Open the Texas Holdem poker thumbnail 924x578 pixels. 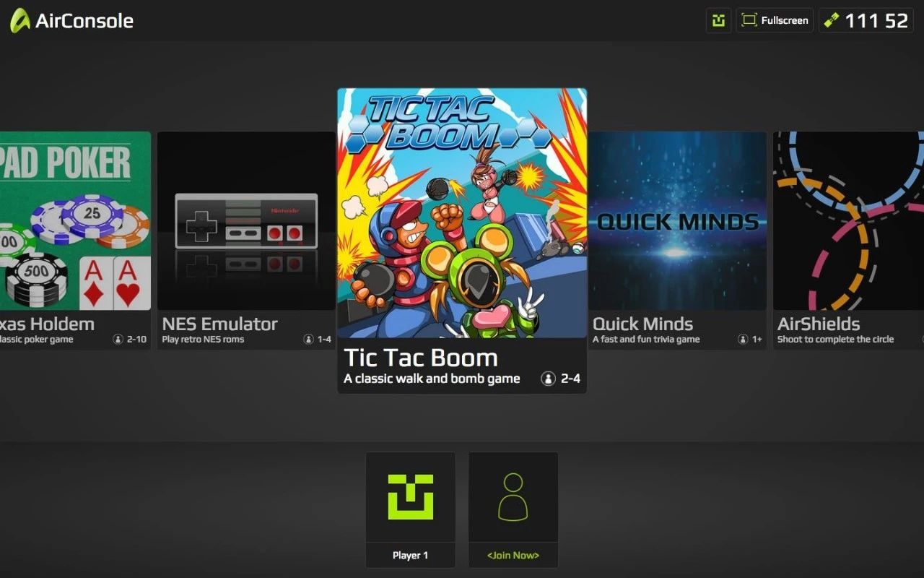point(75,221)
